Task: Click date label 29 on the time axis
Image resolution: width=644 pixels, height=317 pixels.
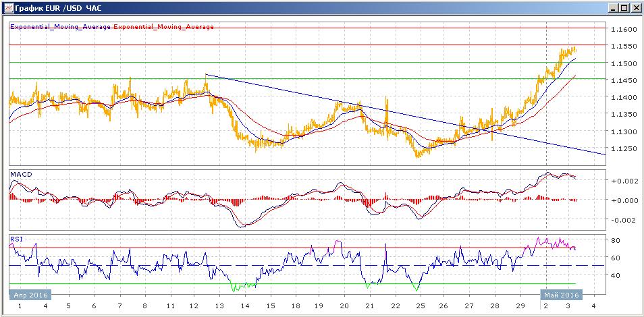Action: [x=520, y=306]
